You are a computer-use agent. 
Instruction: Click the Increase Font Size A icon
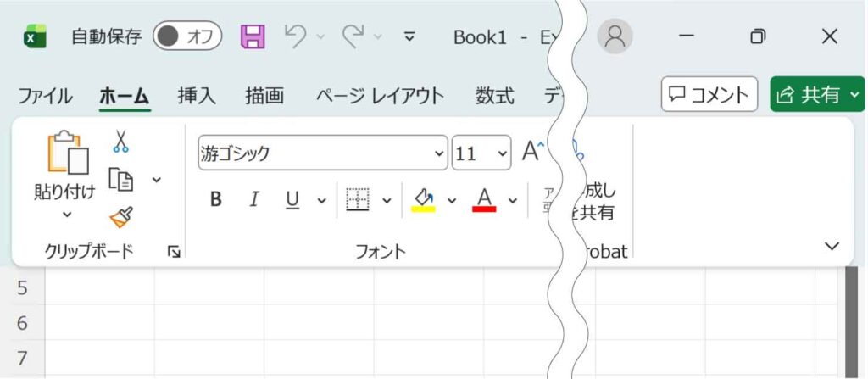[x=532, y=151]
